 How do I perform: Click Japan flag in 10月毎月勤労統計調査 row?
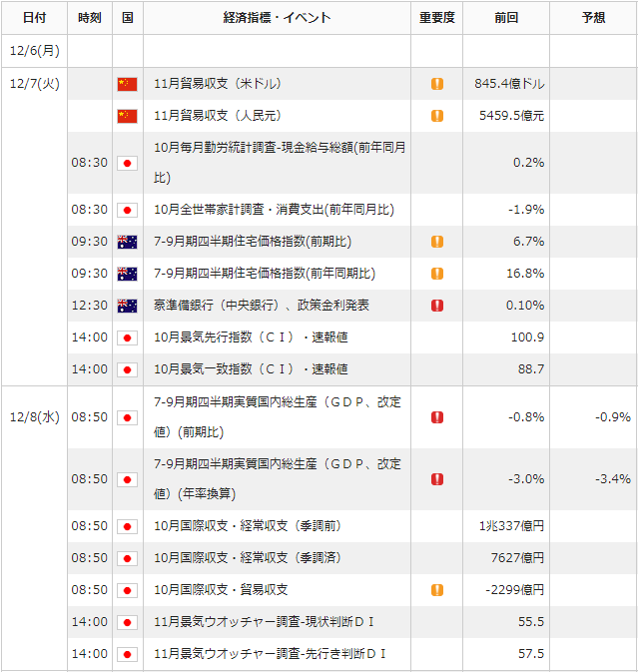point(127,164)
